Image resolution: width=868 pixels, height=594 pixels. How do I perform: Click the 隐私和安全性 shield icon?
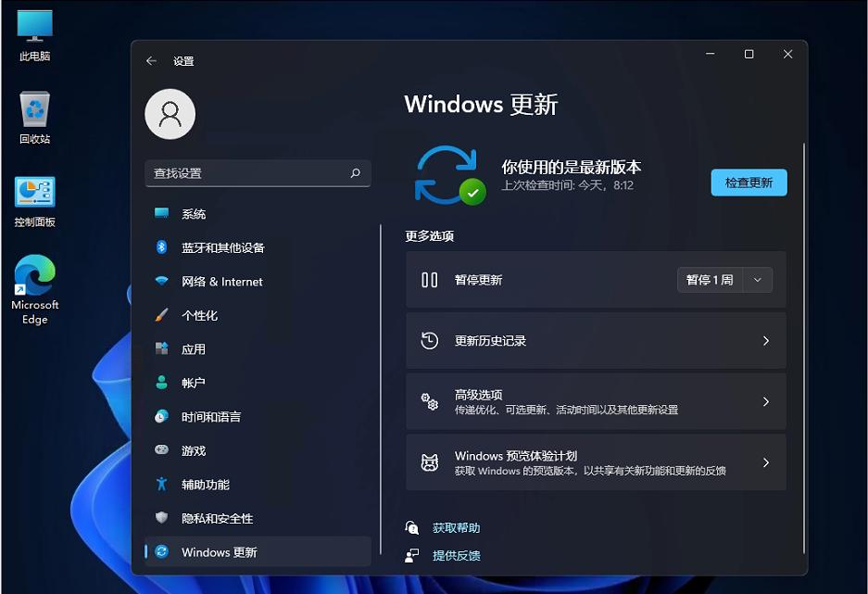tap(161, 518)
